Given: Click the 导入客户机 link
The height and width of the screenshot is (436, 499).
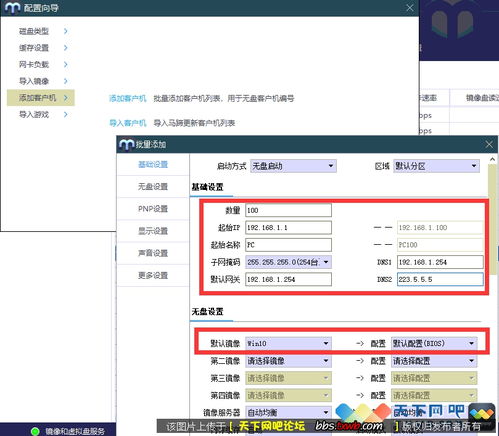Looking at the screenshot, I should [128, 123].
